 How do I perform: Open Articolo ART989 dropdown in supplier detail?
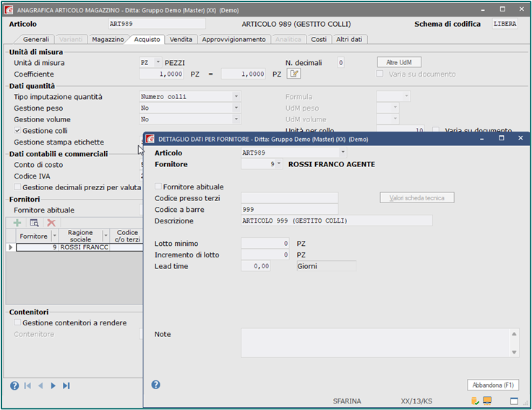coord(343,153)
